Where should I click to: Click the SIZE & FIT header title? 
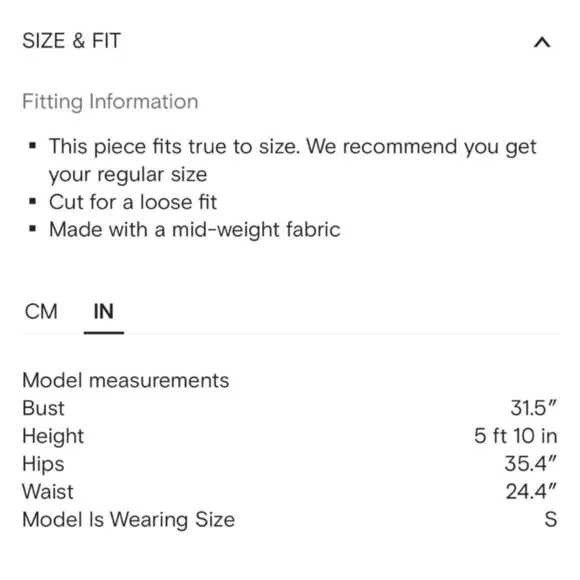pos(71,41)
